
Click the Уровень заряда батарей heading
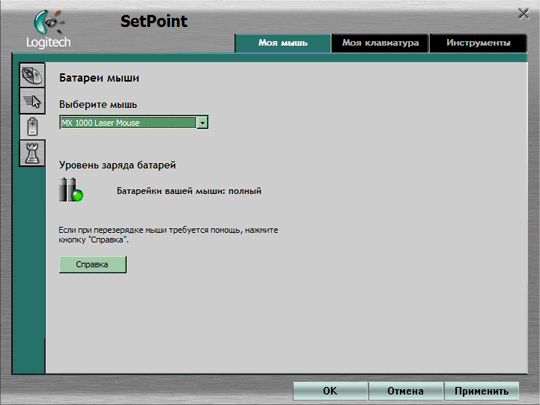(117, 165)
